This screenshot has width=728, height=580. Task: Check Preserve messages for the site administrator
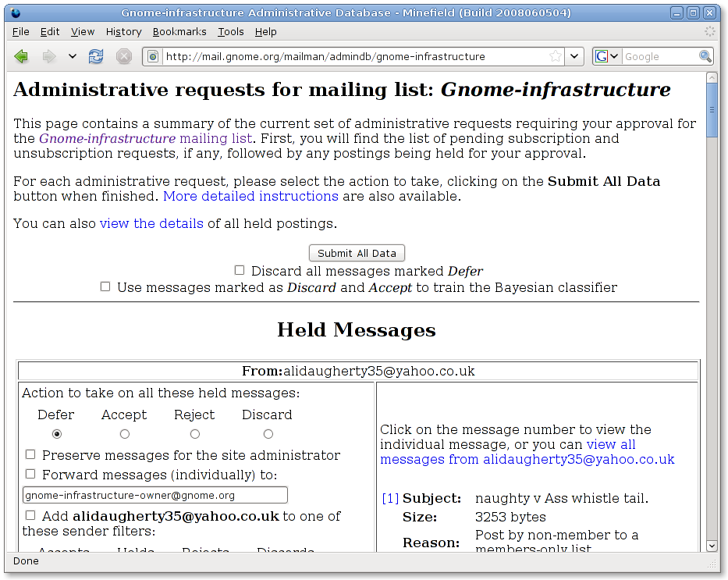[30, 454]
